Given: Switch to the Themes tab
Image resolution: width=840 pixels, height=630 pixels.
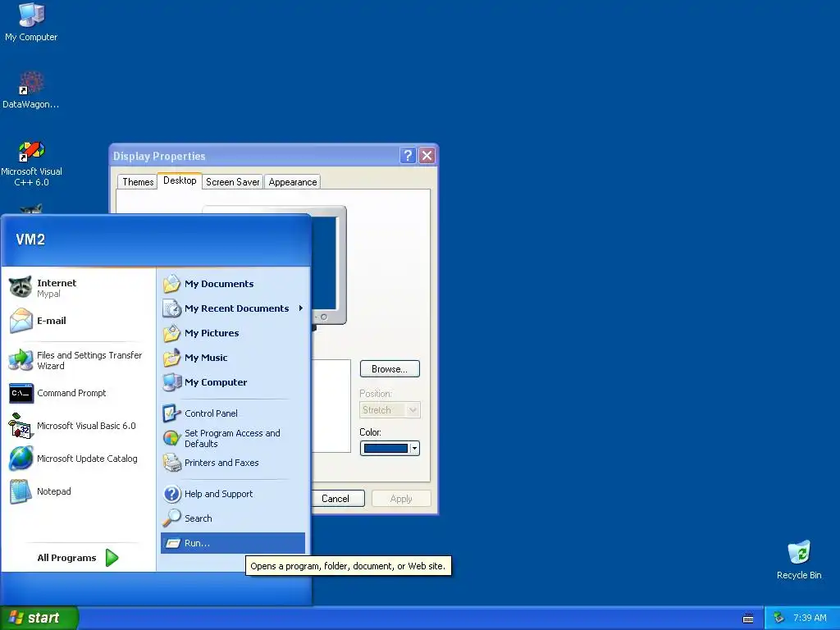Looking at the screenshot, I should pyautogui.click(x=138, y=182).
